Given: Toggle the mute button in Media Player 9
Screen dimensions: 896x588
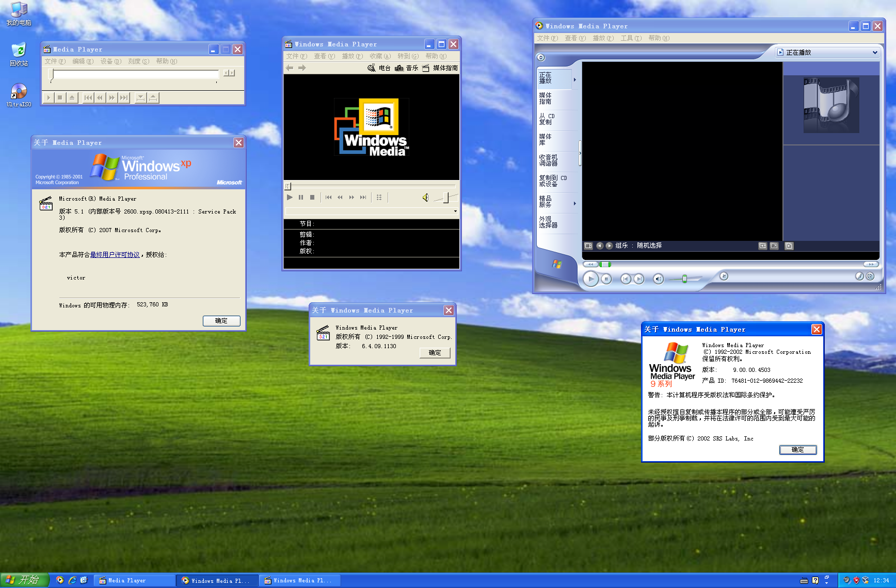Looking at the screenshot, I should [x=658, y=279].
